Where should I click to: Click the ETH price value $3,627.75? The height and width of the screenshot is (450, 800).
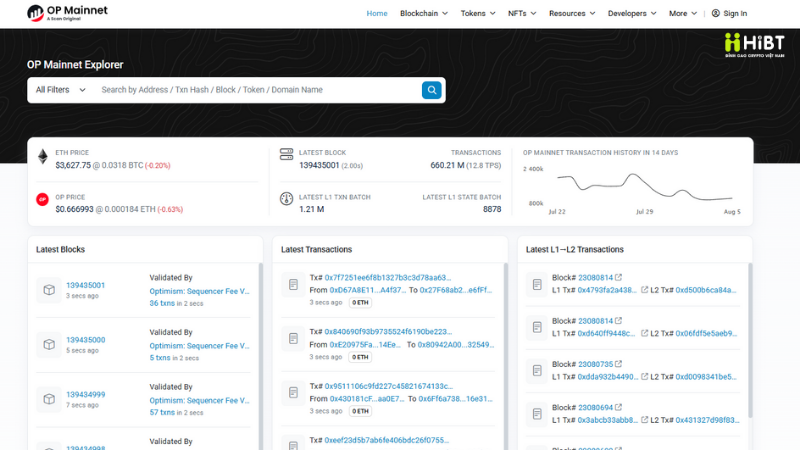point(73,165)
